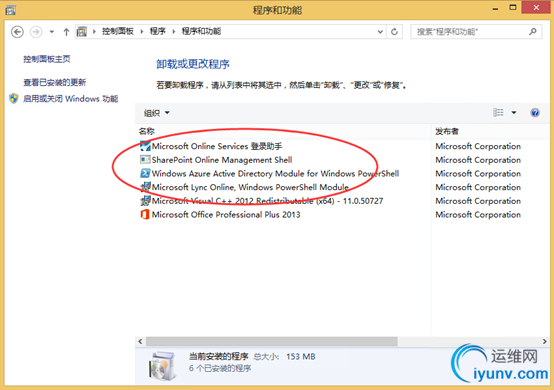Image resolution: width=554 pixels, height=390 pixels.
Task: Click the Forward navigation arrow
Action: click(x=36, y=32)
